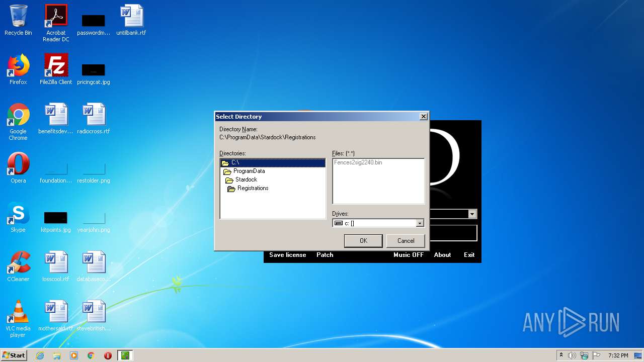Viewport: 644px width, 362px height.
Task: Click Patch in keygen window
Action: click(325, 255)
